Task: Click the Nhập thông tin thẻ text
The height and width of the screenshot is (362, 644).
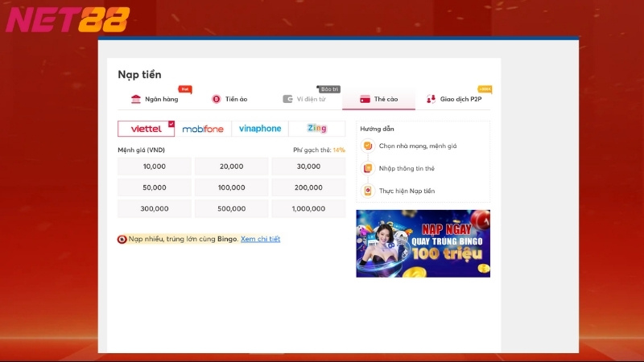Action: [407, 168]
